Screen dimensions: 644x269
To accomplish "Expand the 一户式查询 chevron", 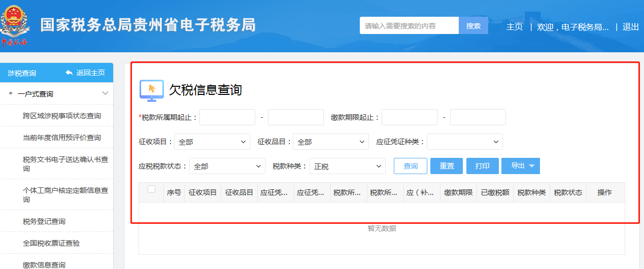I will (x=106, y=93).
